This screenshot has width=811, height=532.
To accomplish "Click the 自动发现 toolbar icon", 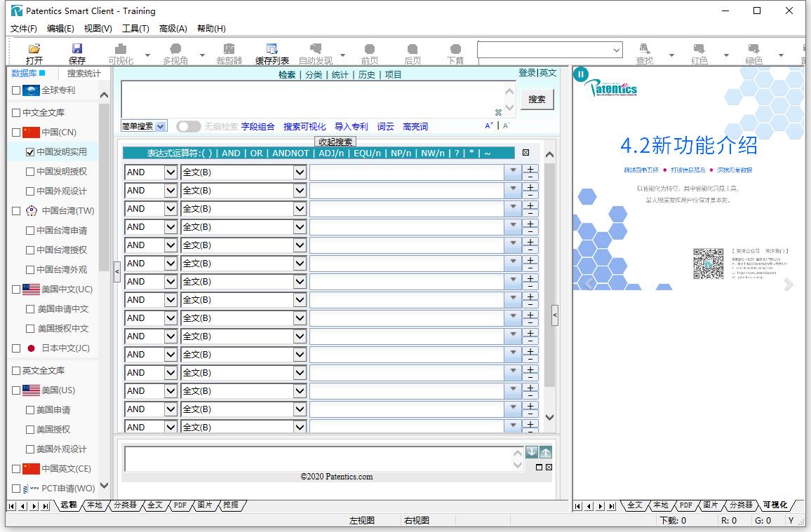I will pyautogui.click(x=316, y=50).
